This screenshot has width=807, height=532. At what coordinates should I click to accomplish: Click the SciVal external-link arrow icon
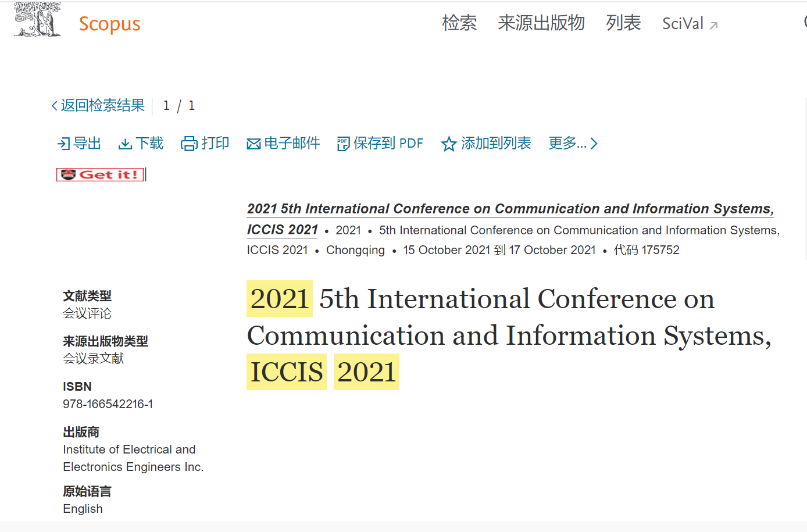714,26
